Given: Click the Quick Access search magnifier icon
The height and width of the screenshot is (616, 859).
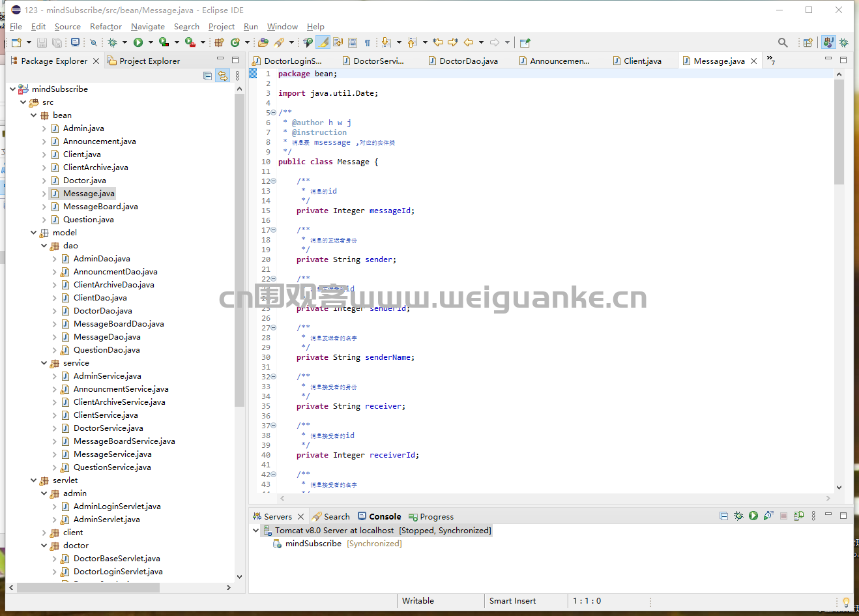Looking at the screenshot, I should [x=783, y=42].
